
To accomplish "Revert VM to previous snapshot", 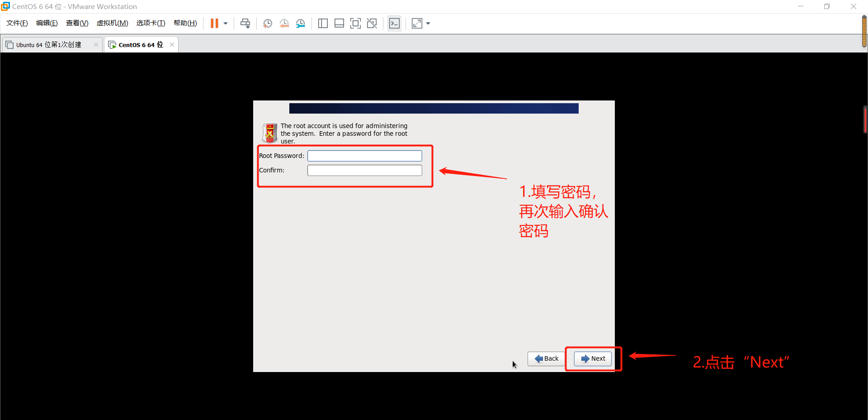I will [284, 24].
